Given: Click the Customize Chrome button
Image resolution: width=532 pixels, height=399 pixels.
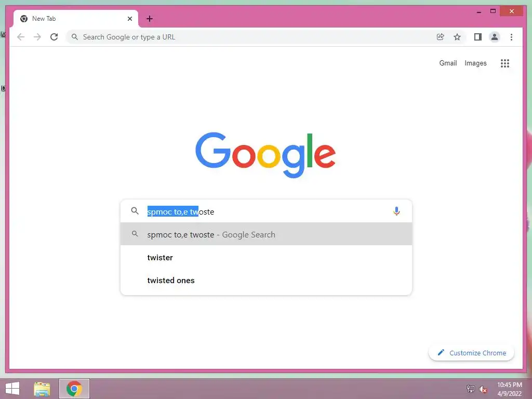Looking at the screenshot, I should 471,353.
